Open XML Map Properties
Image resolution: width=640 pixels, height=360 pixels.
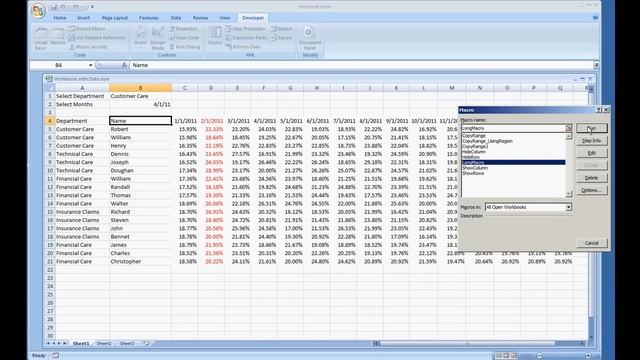(x=245, y=29)
